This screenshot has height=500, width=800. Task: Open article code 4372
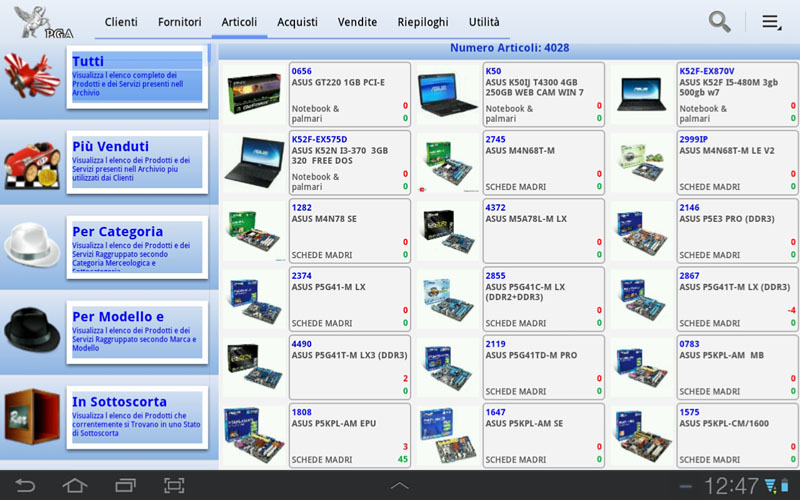tap(495, 208)
